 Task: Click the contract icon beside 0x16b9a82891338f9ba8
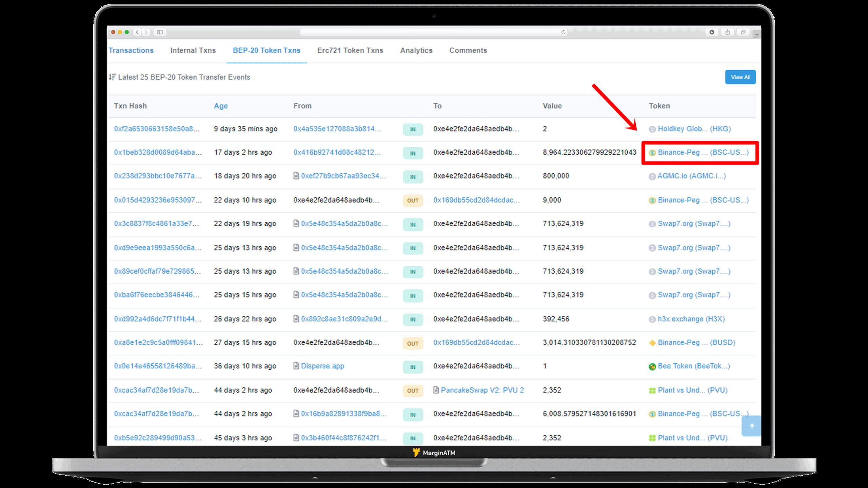tap(296, 413)
